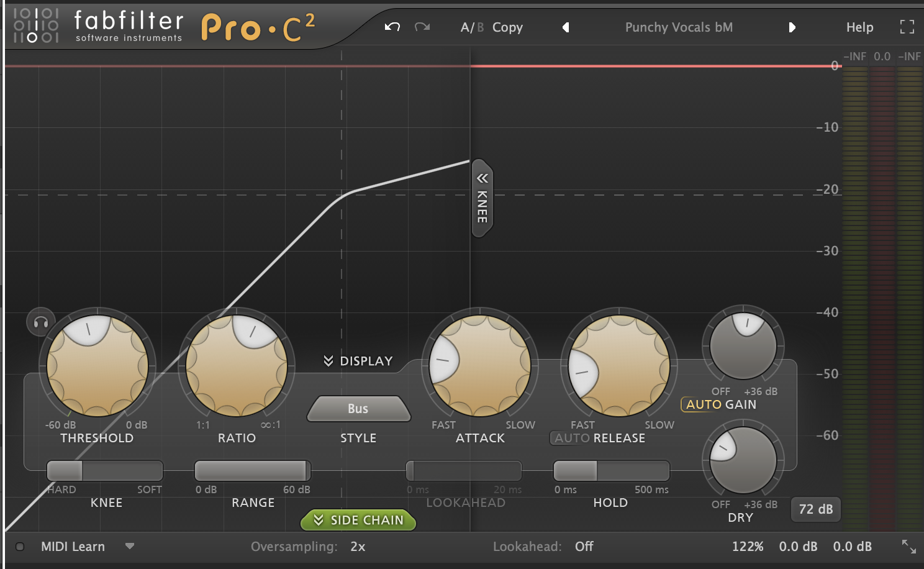
Task: Enable AUTO release
Action: pyautogui.click(x=571, y=438)
